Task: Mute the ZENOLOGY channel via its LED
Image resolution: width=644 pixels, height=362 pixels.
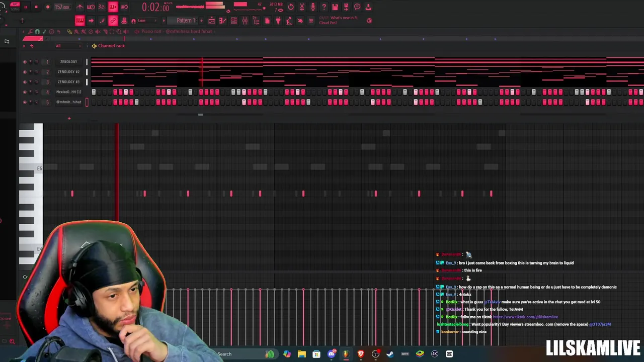Action: [25, 62]
